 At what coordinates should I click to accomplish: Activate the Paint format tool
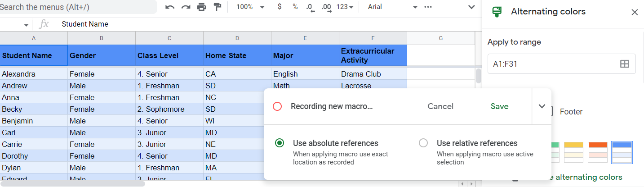(218, 7)
